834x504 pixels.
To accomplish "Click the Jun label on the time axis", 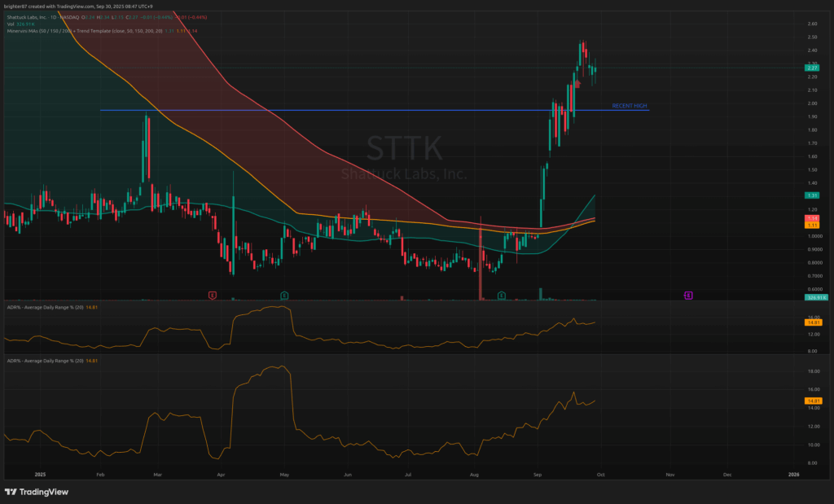I will 348,474.
